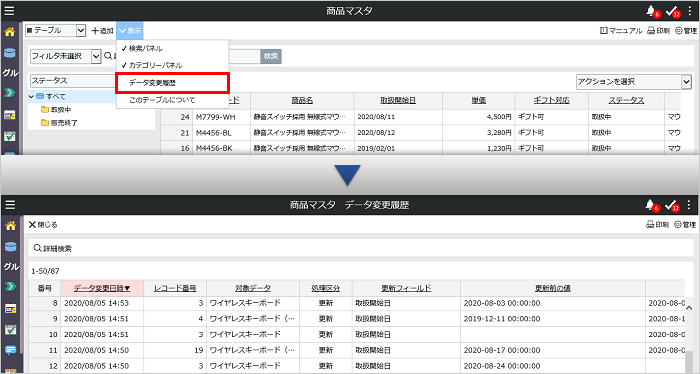Open 詳細検索 in the データ変更履歴 window
The width and height of the screenshot is (700, 374).
coord(53,249)
